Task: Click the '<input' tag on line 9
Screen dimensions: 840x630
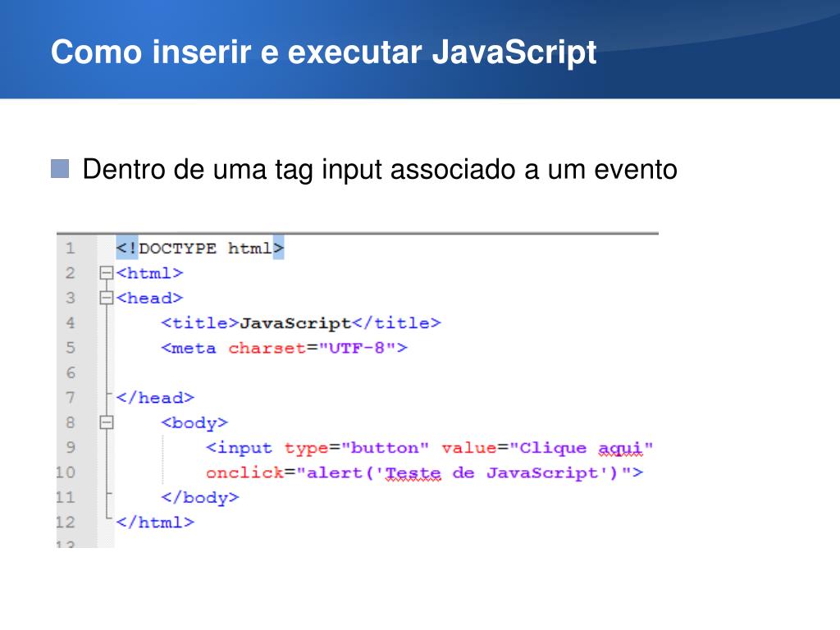Action: pos(239,448)
